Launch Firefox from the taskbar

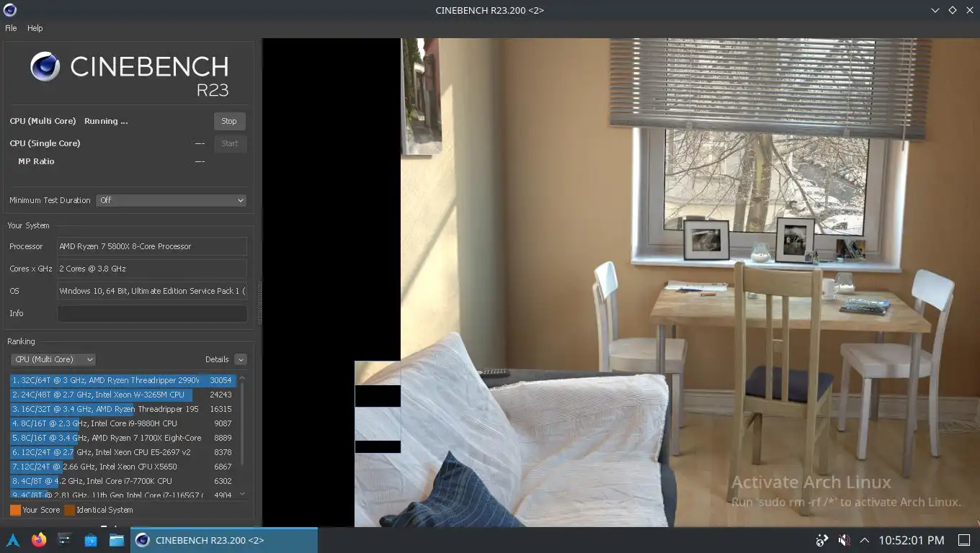(39, 540)
